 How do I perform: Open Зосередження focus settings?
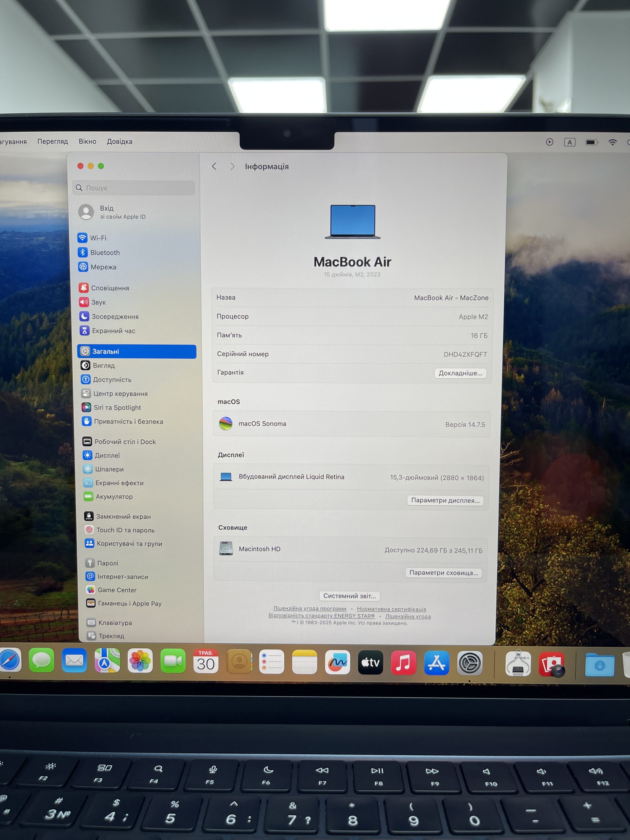[x=109, y=316]
